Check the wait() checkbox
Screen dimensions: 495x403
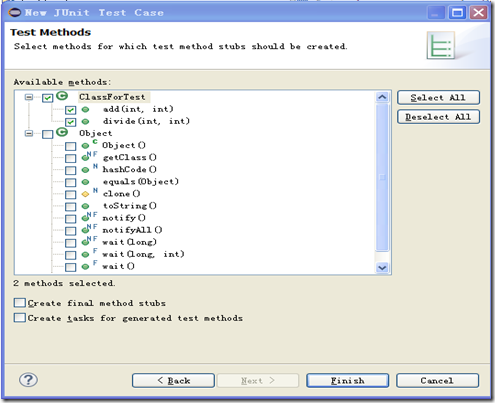click(70, 267)
